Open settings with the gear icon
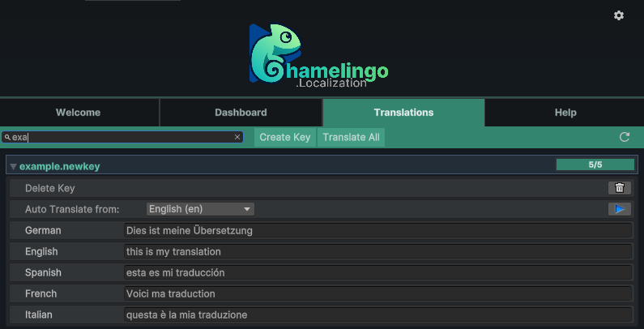 619,15
